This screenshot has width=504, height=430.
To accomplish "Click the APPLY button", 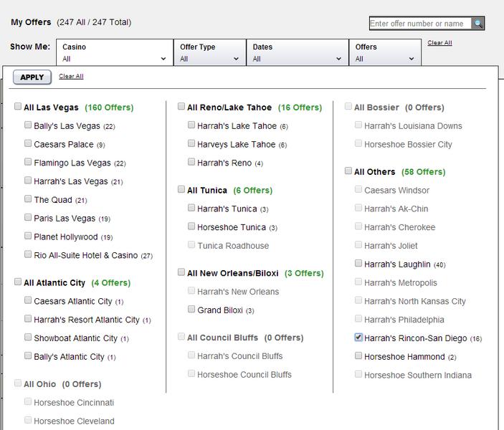I will (x=32, y=77).
